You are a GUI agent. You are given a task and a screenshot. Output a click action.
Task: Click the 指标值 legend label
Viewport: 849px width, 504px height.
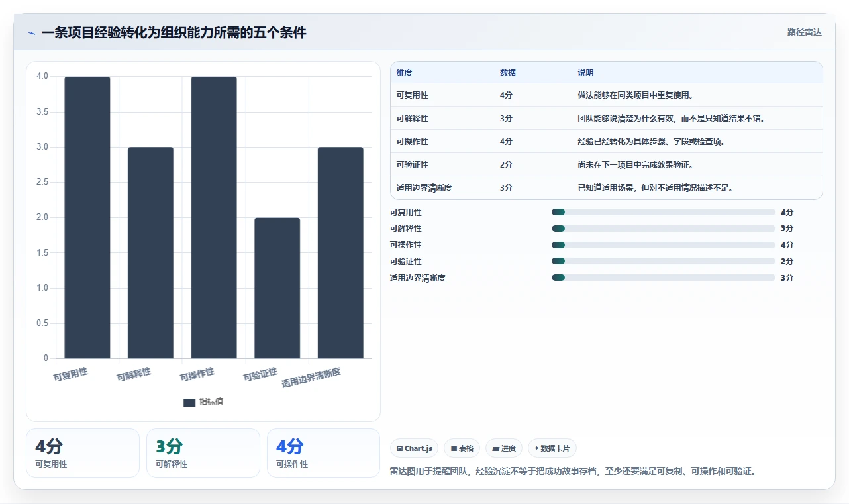point(211,402)
